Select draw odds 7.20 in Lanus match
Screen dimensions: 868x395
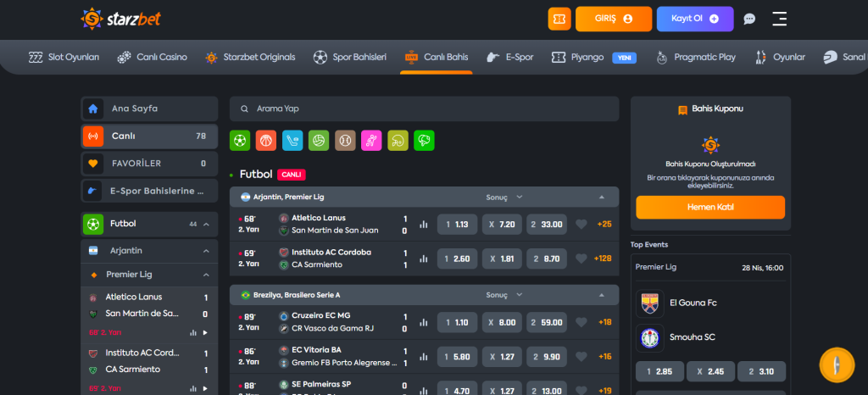502,225
